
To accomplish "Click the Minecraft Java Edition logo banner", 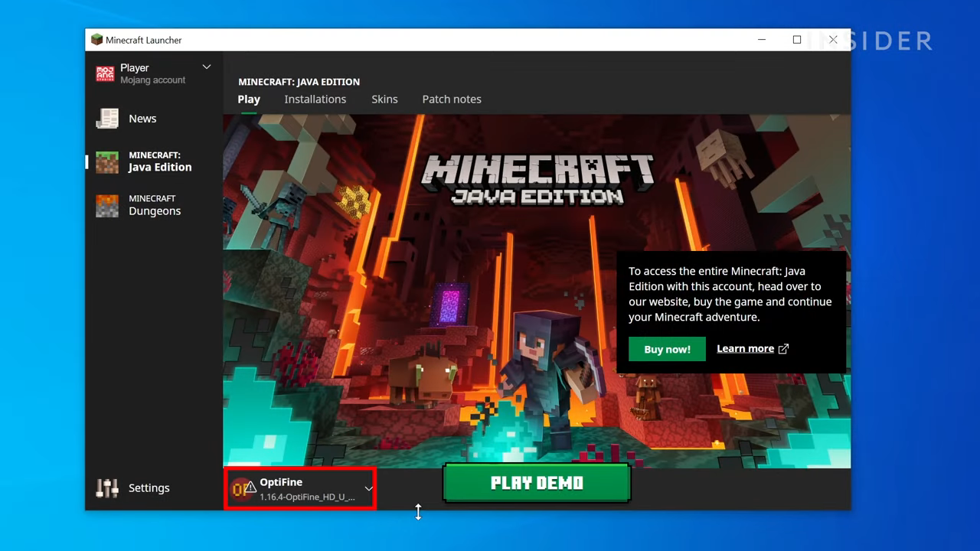I will [x=537, y=179].
